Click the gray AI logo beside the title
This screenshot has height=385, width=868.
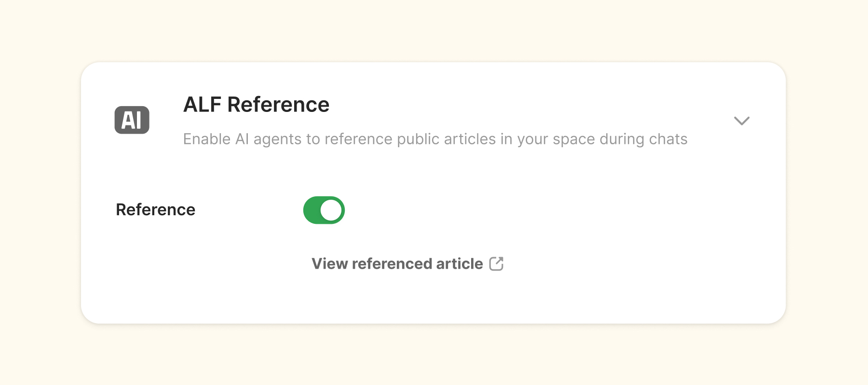(x=132, y=120)
